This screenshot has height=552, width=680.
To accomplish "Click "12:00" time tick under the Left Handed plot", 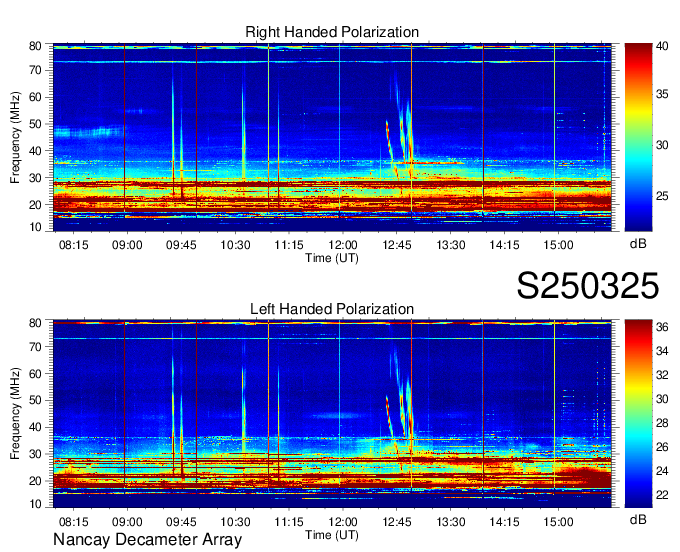I will click(x=343, y=522).
